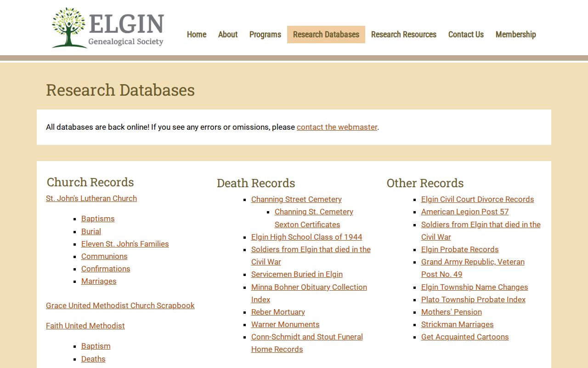View the Warner Monuments database

pos(285,324)
